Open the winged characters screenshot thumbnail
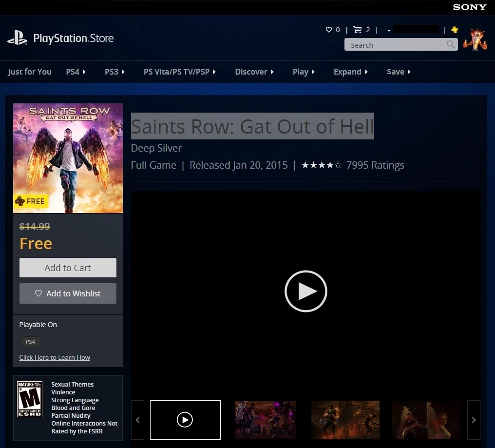The width and height of the screenshot is (495, 448). tap(425, 420)
